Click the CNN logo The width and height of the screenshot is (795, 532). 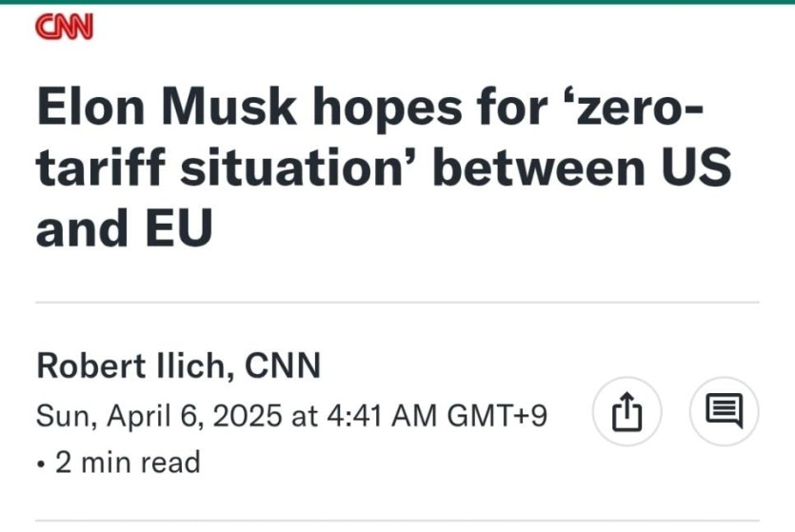(x=63, y=29)
